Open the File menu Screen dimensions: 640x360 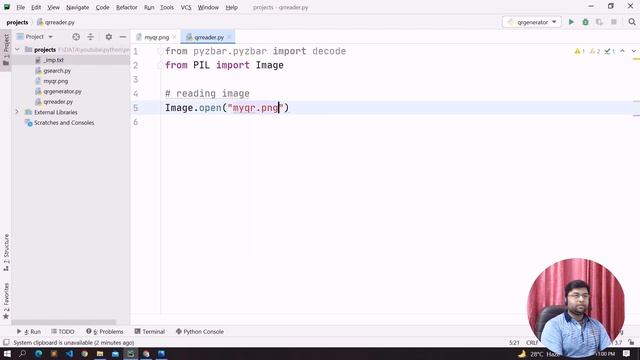(x=20, y=7)
